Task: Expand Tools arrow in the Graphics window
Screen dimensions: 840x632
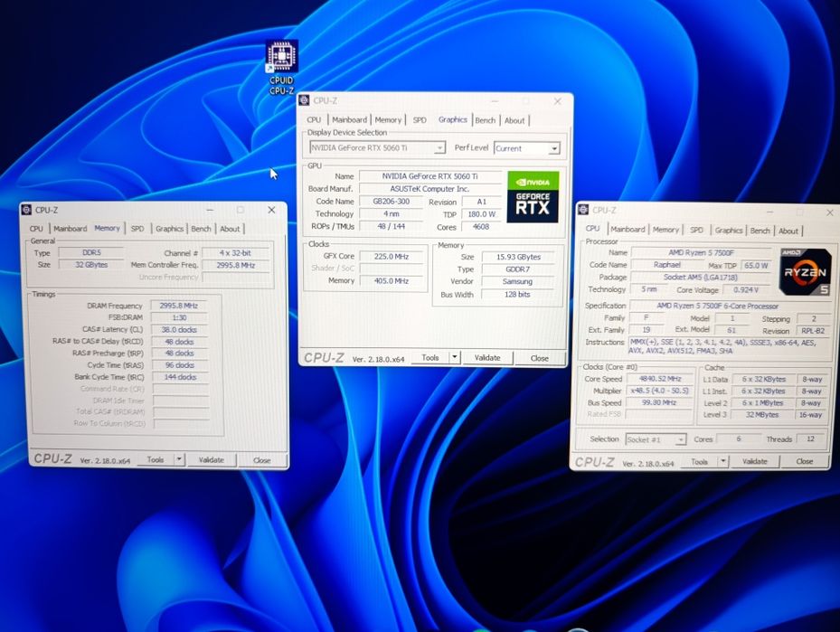Action: click(x=454, y=357)
